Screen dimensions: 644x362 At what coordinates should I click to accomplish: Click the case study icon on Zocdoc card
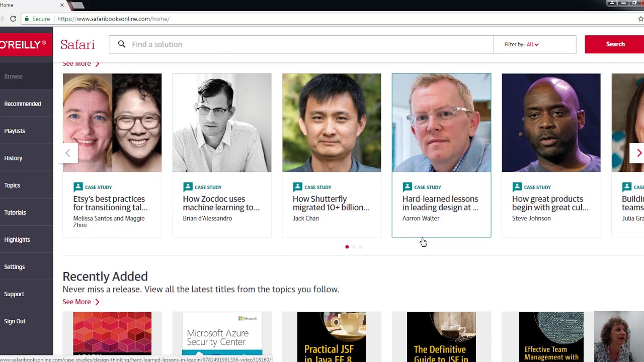188,187
